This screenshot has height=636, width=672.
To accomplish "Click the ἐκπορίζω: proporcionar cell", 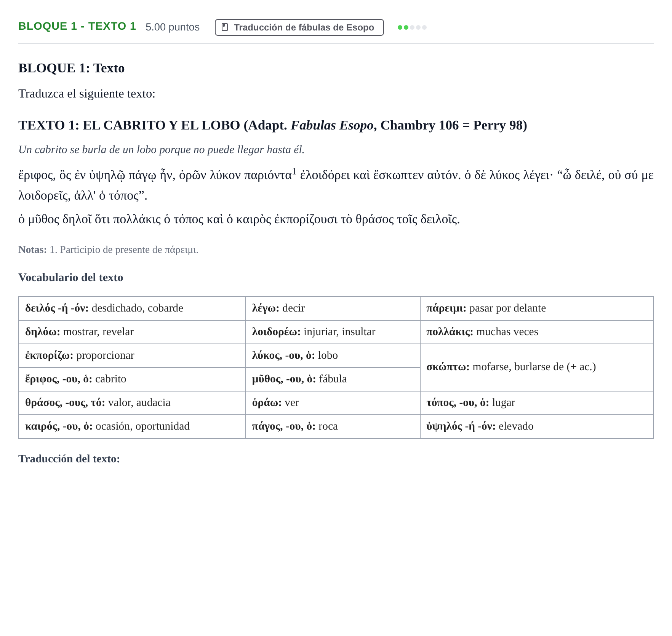I will click(132, 356).
